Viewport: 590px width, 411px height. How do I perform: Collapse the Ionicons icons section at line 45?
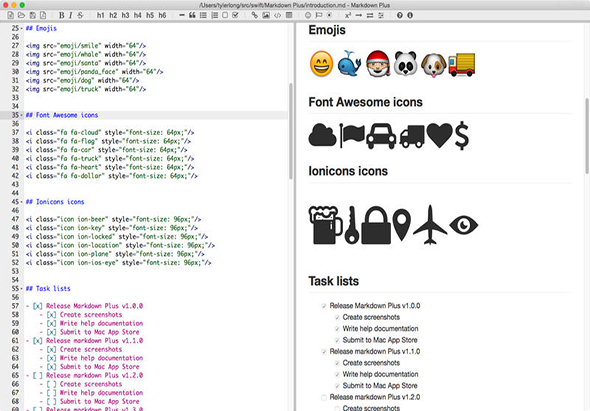point(21,202)
